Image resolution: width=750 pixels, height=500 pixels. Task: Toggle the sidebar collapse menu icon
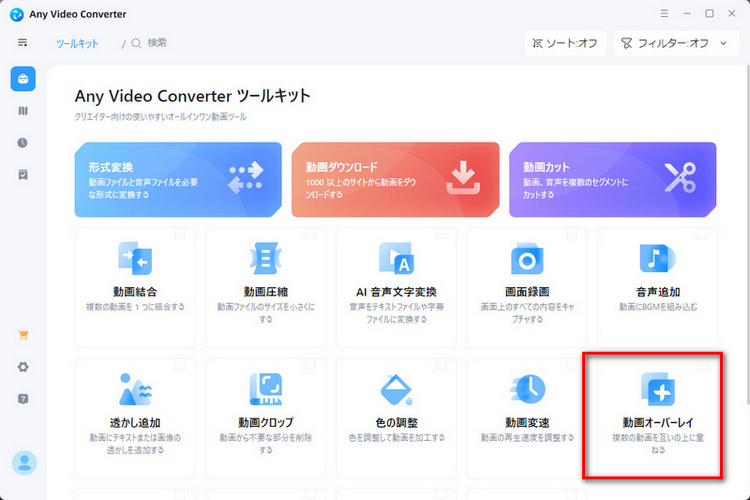(22, 43)
